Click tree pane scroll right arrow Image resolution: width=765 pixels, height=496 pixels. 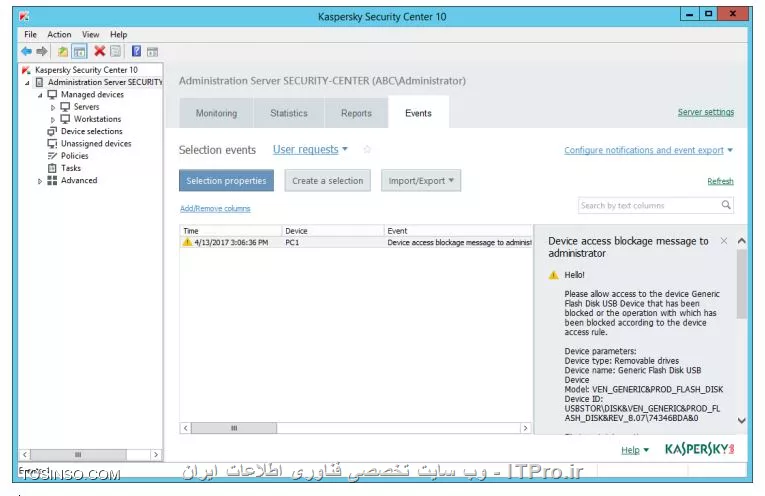tap(156, 455)
